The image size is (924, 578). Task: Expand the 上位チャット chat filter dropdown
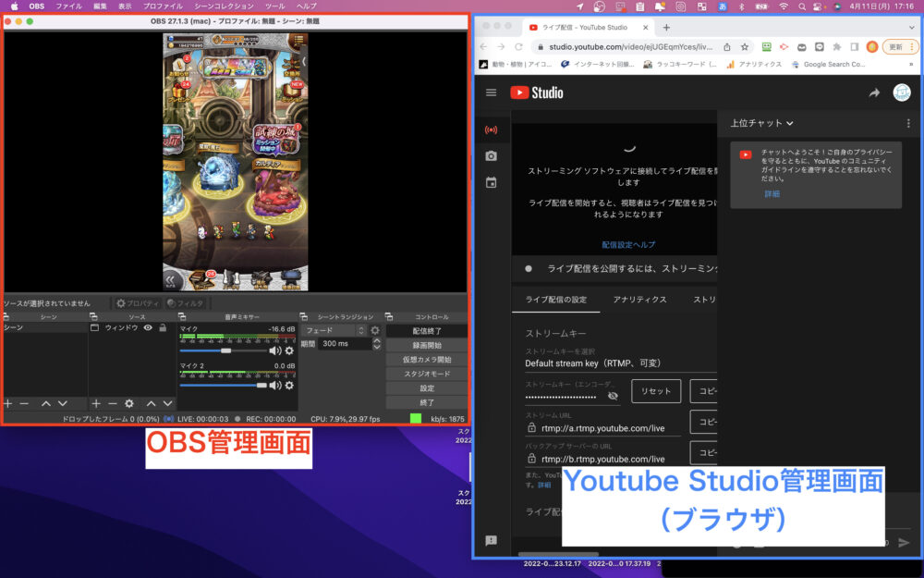click(x=762, y=123)
